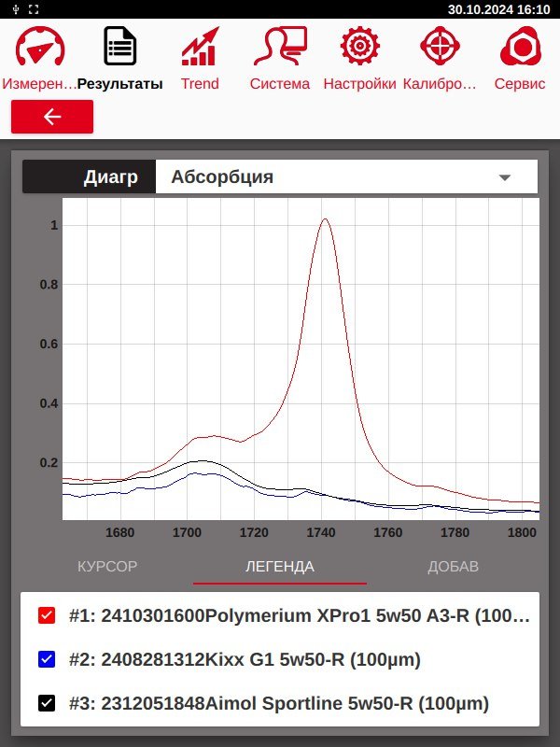Viewport: 560px width, 747px height.
Task: Click the x-axis label 1800
Action: click(x=522, y=532)
